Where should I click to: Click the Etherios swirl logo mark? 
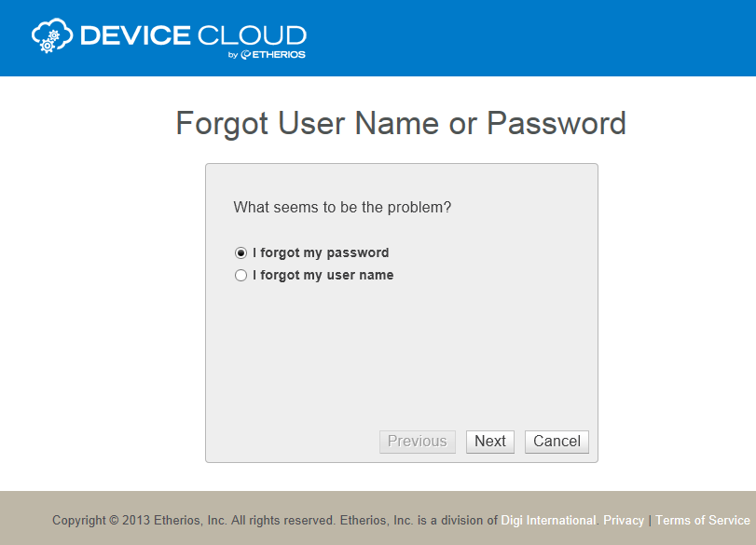(x=247, y=55)
